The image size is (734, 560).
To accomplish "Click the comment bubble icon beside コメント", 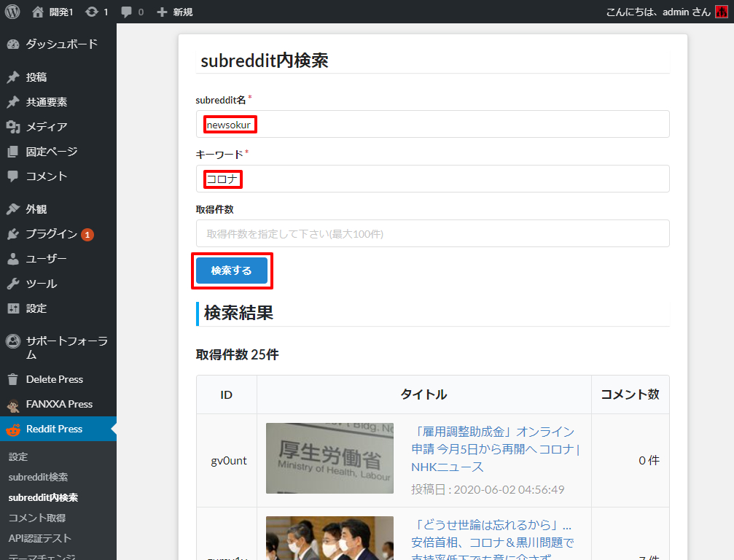I will pyautogui.click(x=13, y=176).
